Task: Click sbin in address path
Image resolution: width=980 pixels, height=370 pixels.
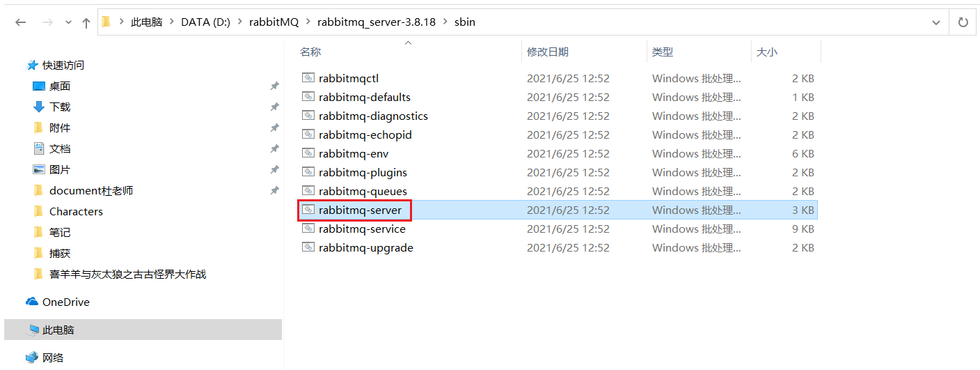Action: pos(464,22)
